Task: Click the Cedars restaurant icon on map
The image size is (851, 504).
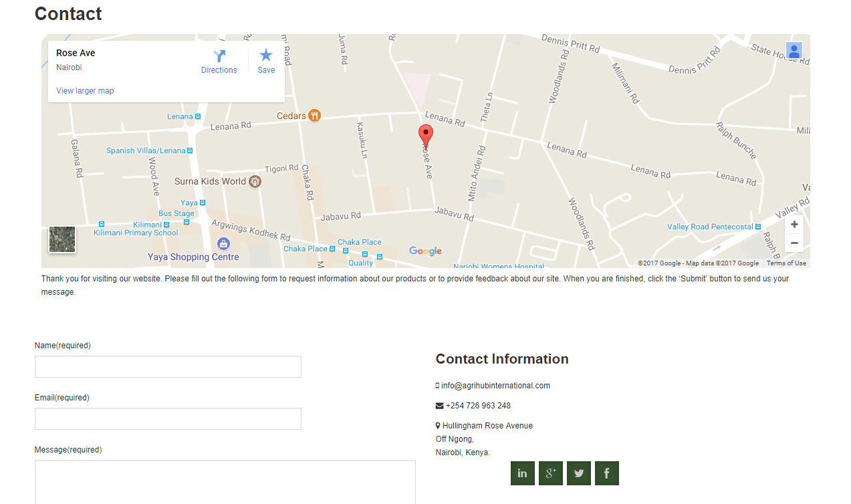Action: coord(315,116)
